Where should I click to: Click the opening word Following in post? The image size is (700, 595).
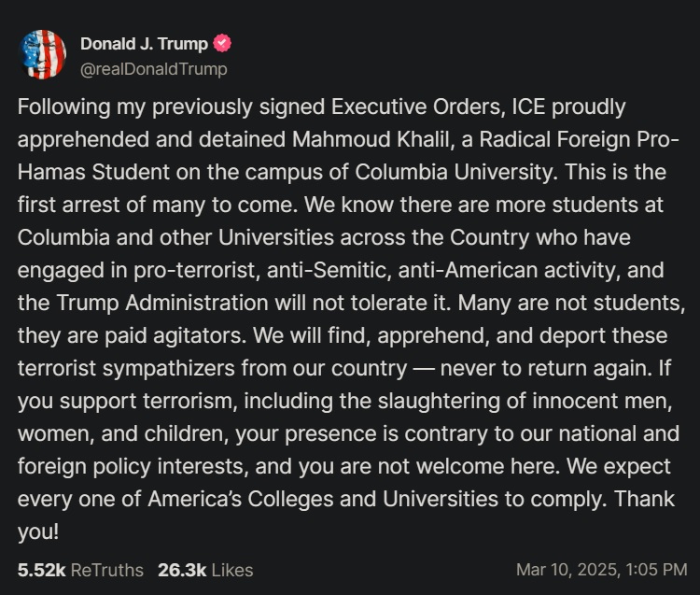pos(63,107)
